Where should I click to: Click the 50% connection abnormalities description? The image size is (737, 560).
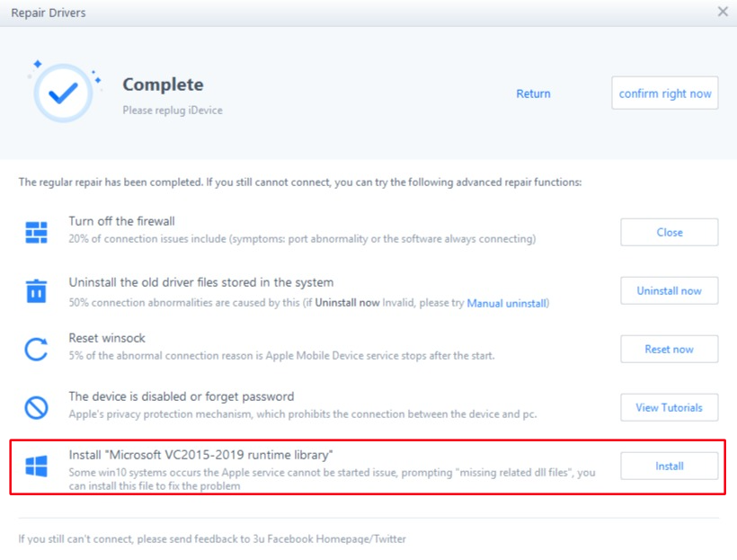tap(309, 303)
